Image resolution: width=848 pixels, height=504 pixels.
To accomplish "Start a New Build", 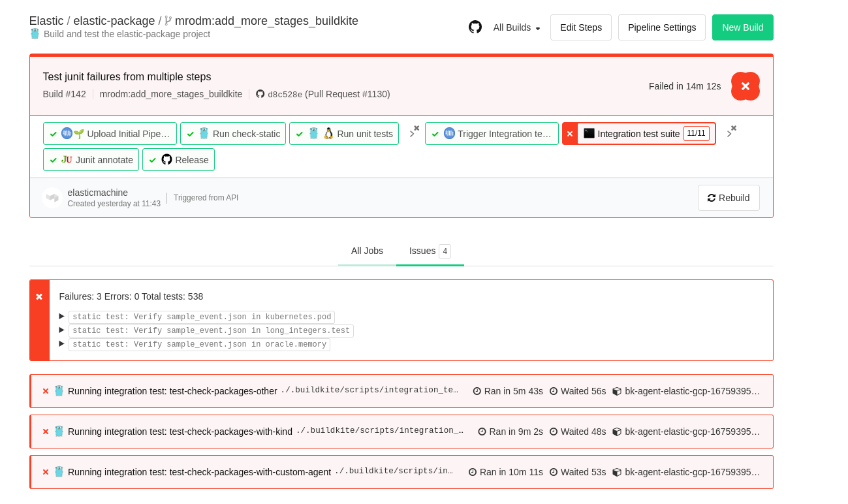I will click(742, 27).
